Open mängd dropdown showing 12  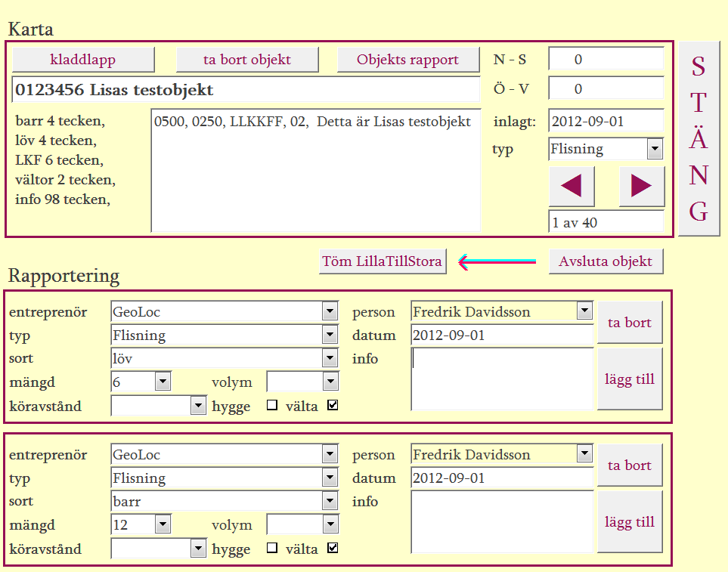pos(163,524)
